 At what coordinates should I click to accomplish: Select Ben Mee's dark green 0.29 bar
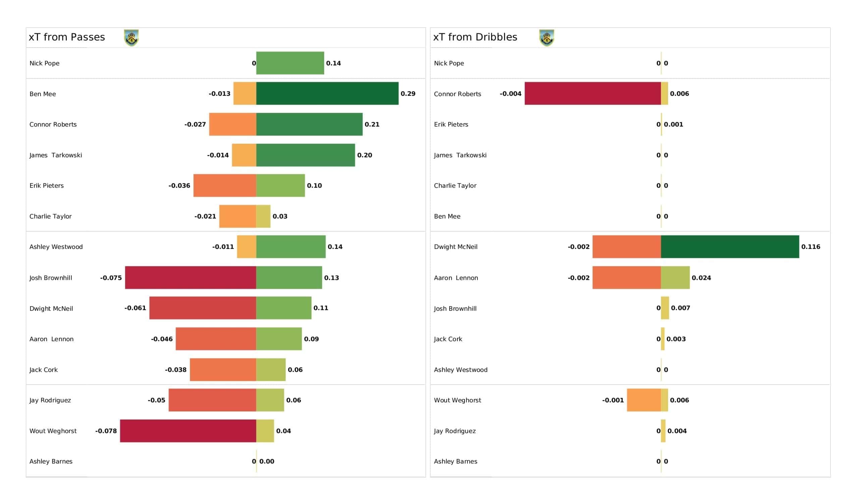[327, 93]
